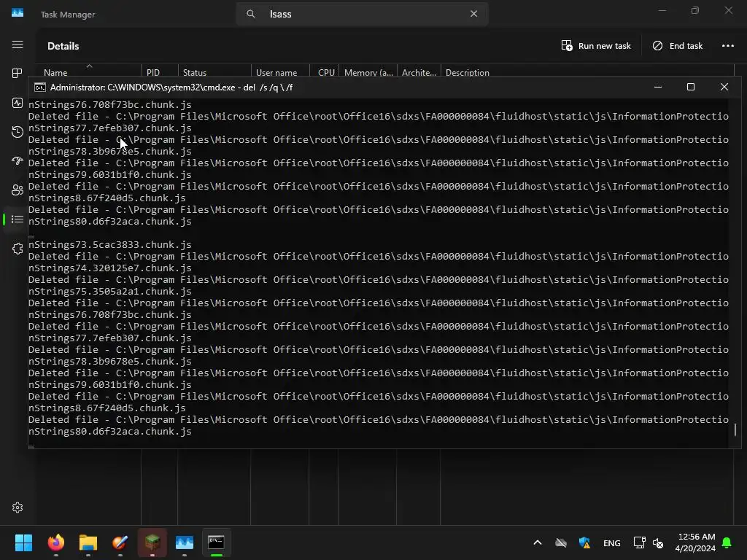Sort by the Name column header

tap(55, 72)
